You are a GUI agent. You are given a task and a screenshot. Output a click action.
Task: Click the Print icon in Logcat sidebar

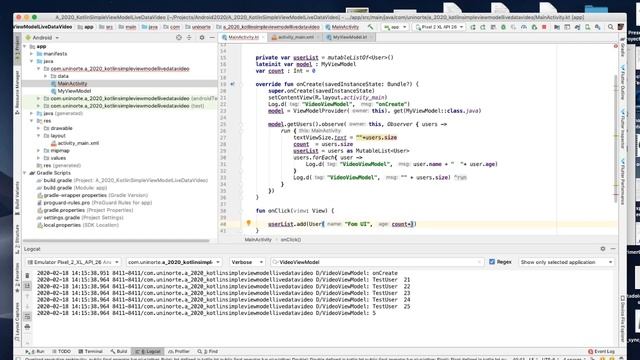point(27,327)
